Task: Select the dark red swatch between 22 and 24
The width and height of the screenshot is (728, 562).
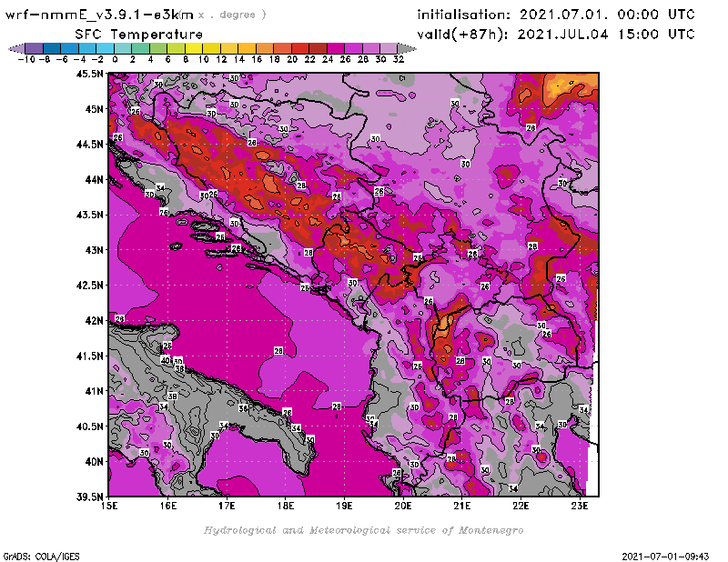Action: 318,48
